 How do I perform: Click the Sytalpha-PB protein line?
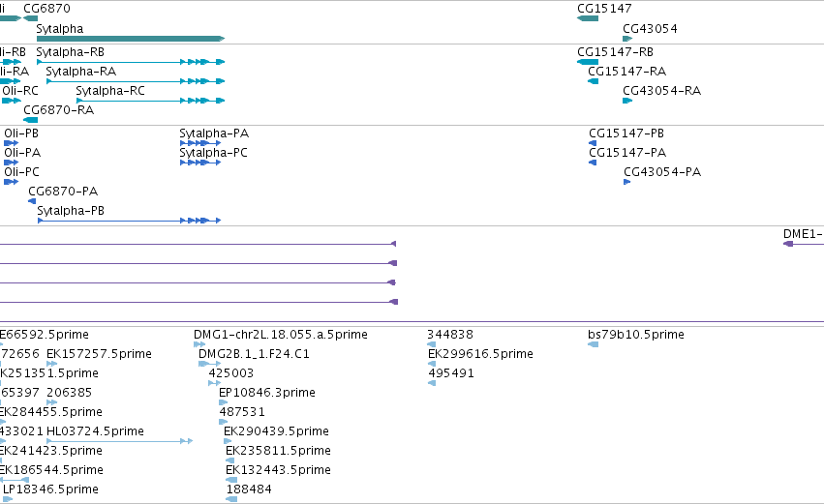(130, 221)
